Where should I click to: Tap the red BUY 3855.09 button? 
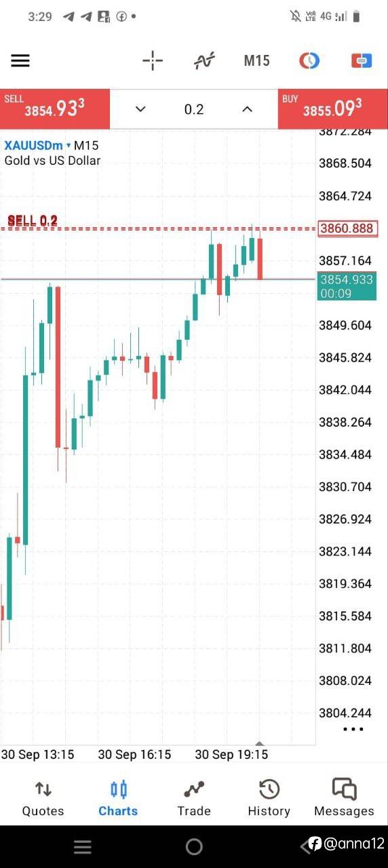coord(333,108)
